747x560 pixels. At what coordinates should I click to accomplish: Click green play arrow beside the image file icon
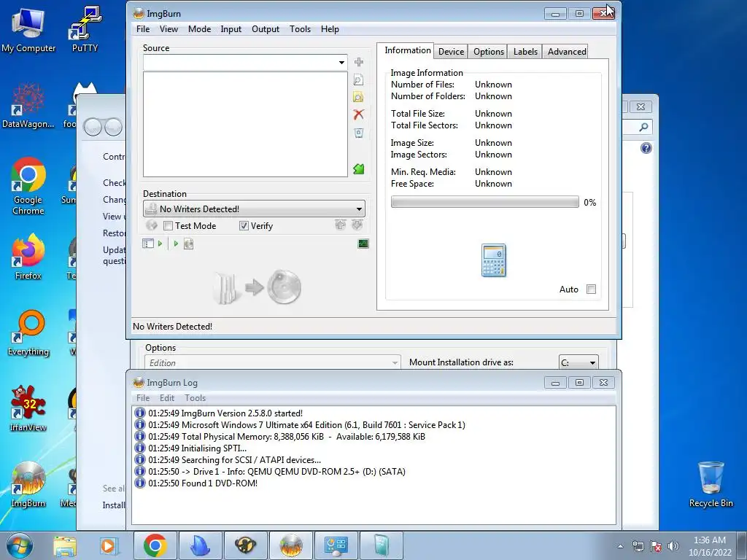click(x=176, y=244)
